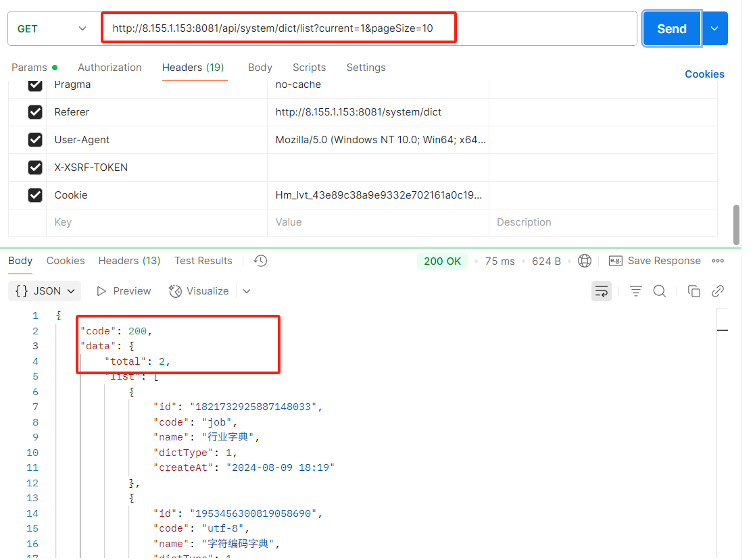The width and height of the screenshot is (755, 560).
Task: Click the "job" code value
Action: pyautogui.click(x=217, y=422)
